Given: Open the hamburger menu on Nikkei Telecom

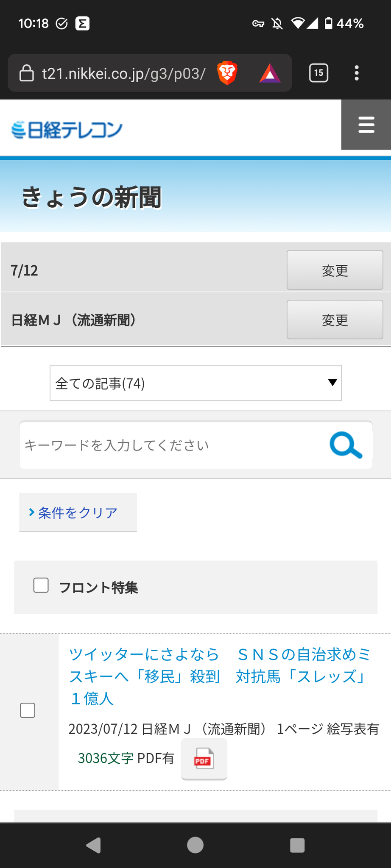Looking at the screenshot, I should [366, 125].
